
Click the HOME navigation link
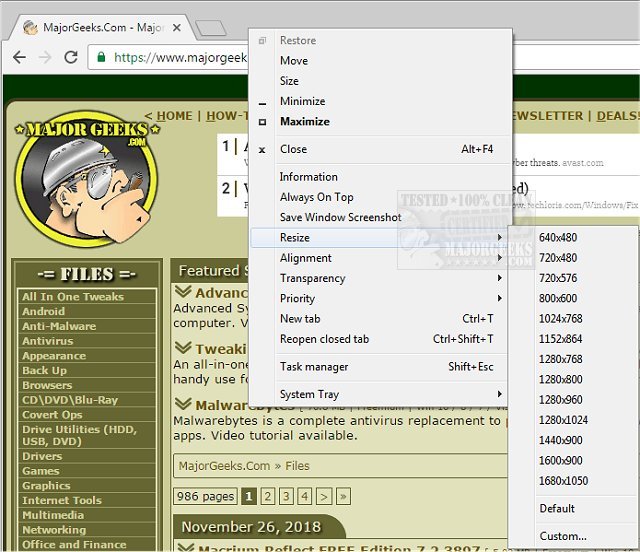click(174, 116)
